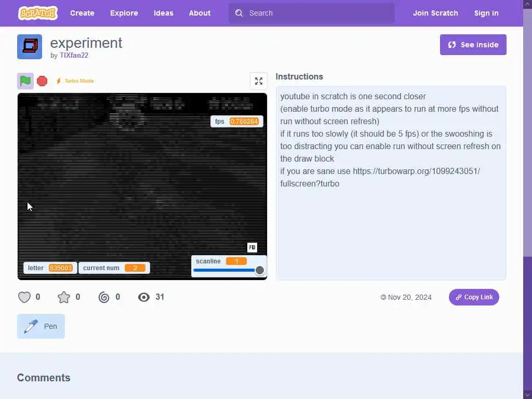This screenshot has width=532, height=399.
Task: Click the Scratch logo
Action: tap(37, 13)
